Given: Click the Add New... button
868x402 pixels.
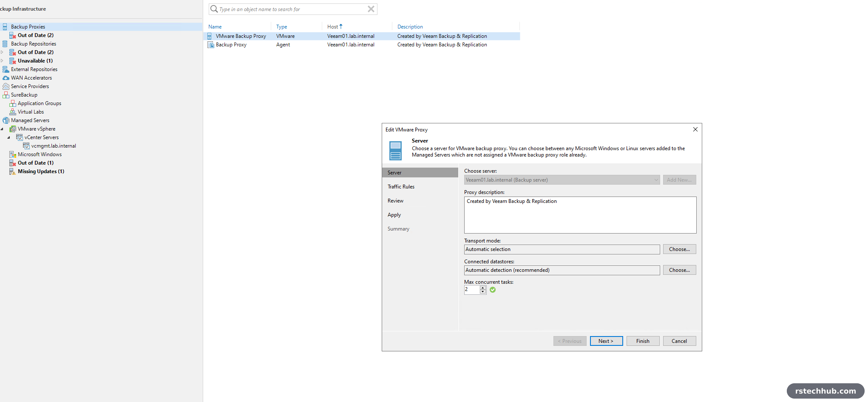Looking at the screenshot, I should point(679,180).
